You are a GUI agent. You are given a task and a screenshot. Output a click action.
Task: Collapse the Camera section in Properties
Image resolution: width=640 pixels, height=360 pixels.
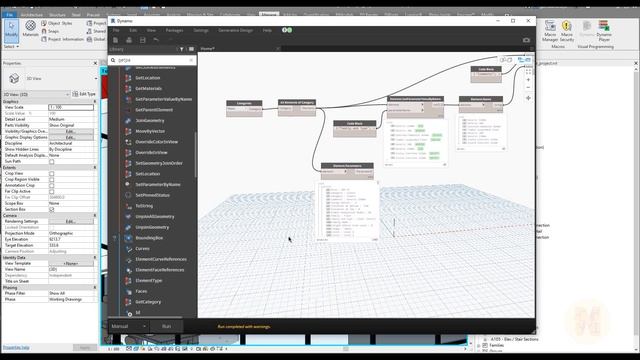95,215
